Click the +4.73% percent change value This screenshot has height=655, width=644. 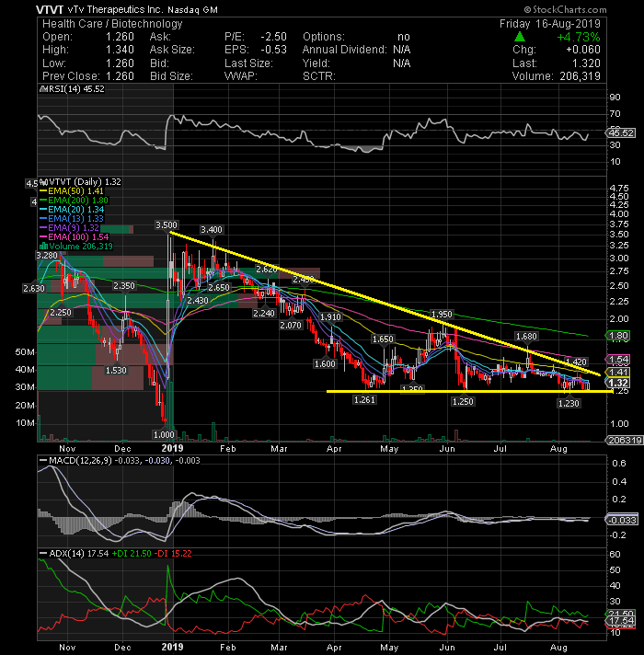579,37
